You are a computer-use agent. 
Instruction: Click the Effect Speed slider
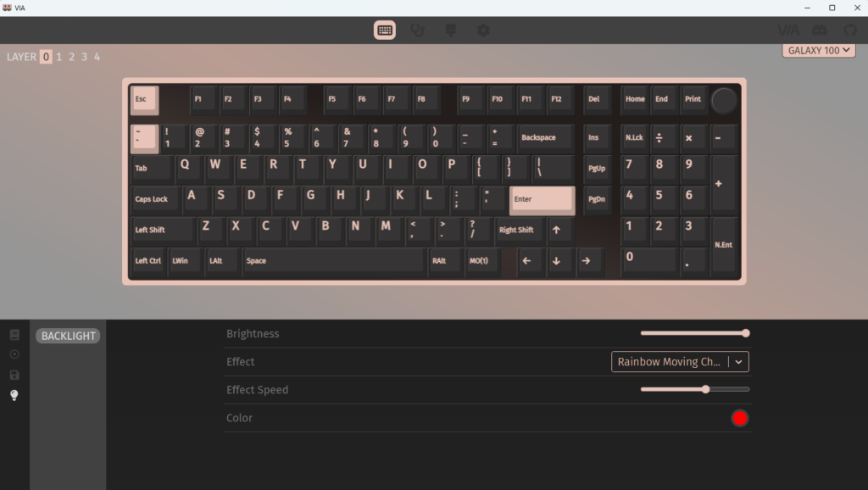tap(695, 389)
